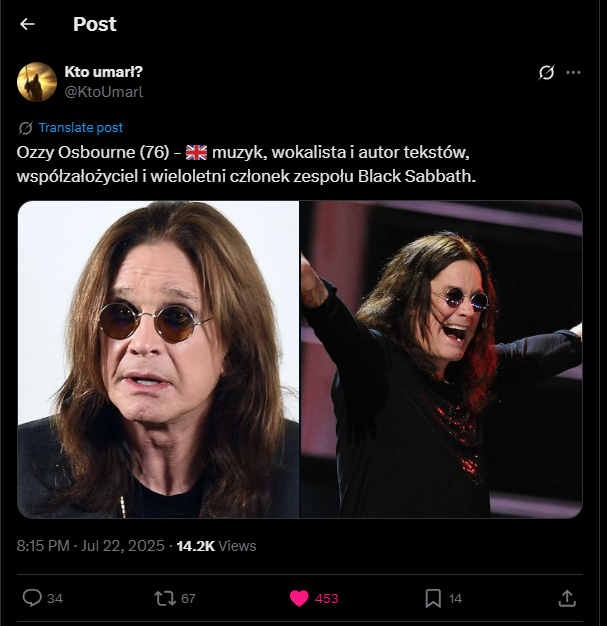Viewport: 607px width, 626px height.
Task: Click the 453 likes count
Action: [x=327, y=599]
